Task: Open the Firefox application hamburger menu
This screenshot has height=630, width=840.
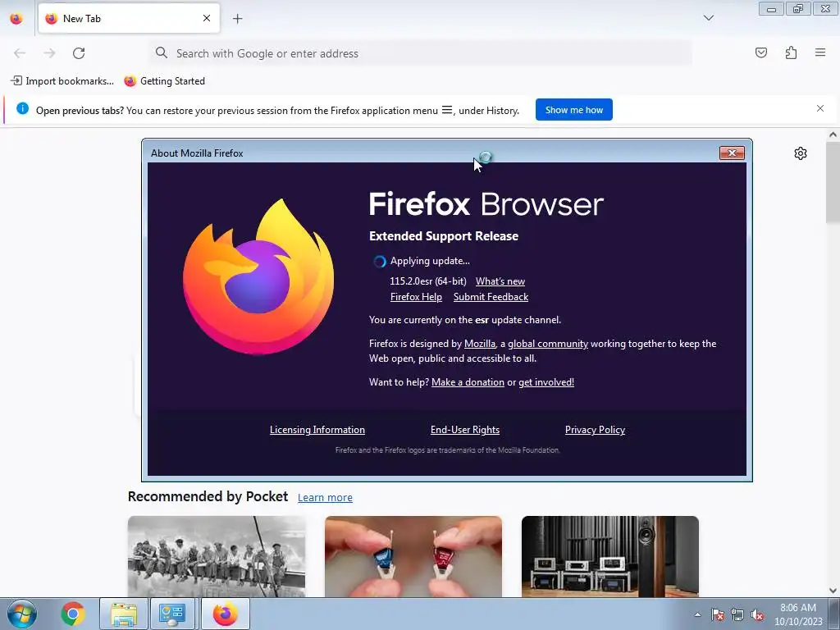Action: (x=820, y=52)
